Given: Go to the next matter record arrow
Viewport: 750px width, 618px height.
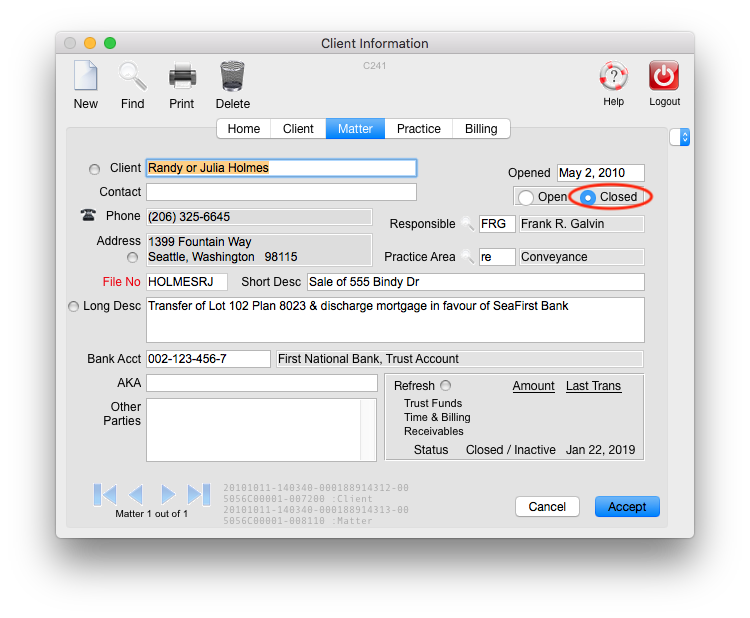Looking at the screenshot, I should tap(168, 494).
